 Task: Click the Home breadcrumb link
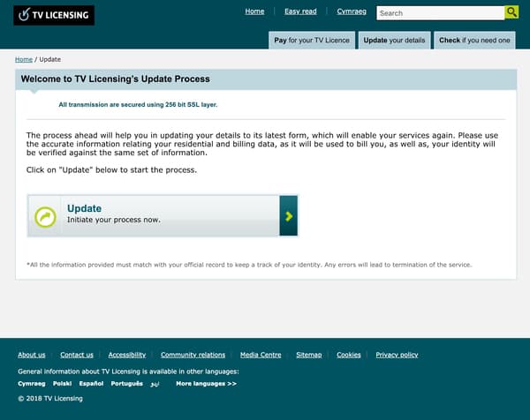[x=24, y=59]
